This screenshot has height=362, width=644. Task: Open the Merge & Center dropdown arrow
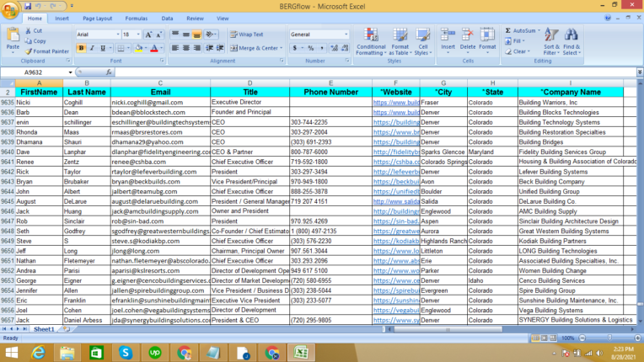282,48
